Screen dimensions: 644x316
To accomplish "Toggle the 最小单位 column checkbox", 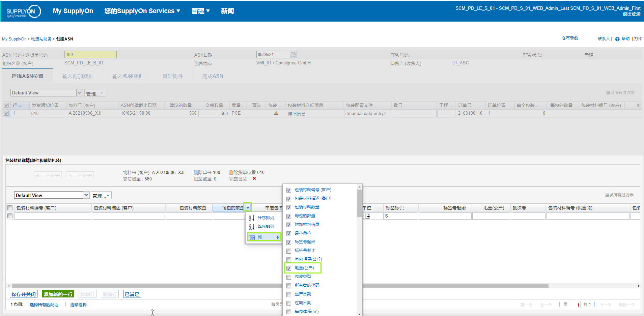I will coord(289,233).
